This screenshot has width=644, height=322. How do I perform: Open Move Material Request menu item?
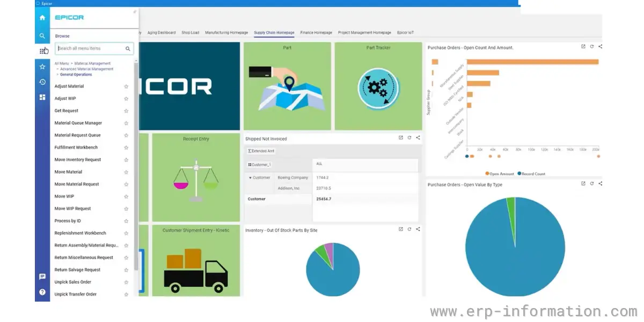77,184
